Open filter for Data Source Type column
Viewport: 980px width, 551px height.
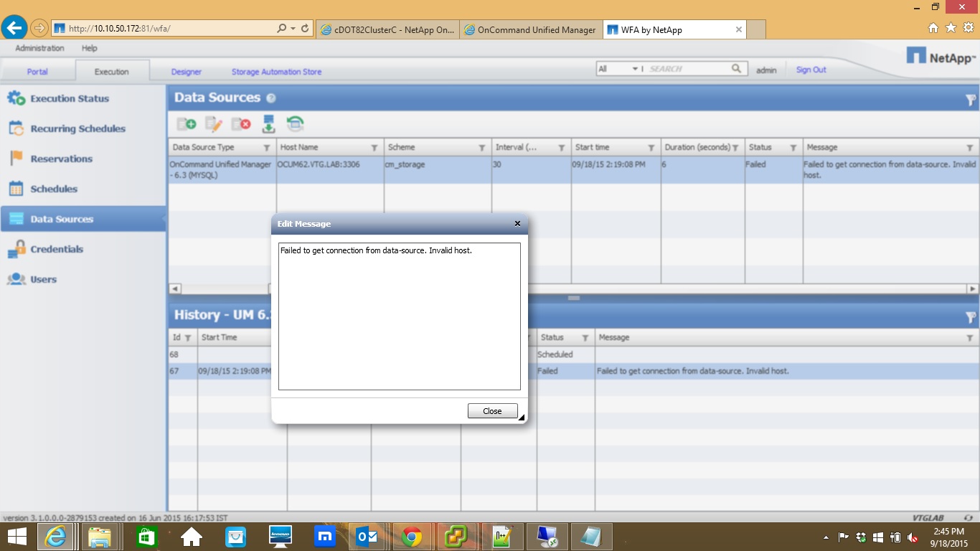pyautogui.click(x=267, y=148)
